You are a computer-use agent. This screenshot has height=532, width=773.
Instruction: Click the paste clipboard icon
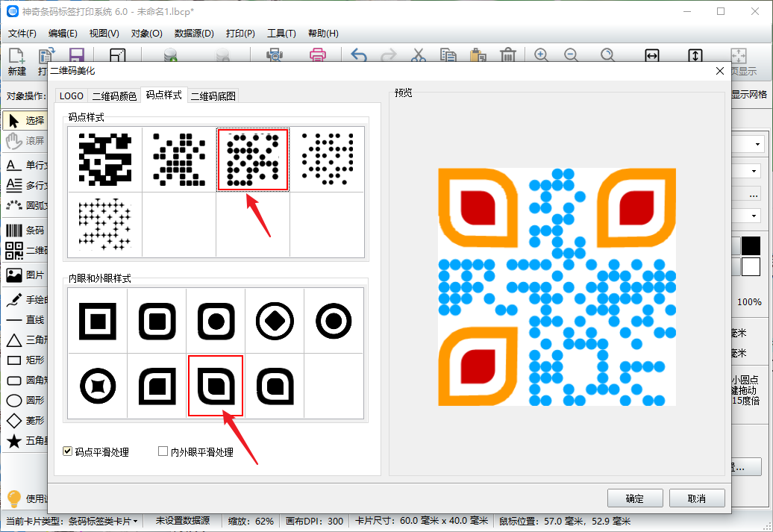(478, 54)
